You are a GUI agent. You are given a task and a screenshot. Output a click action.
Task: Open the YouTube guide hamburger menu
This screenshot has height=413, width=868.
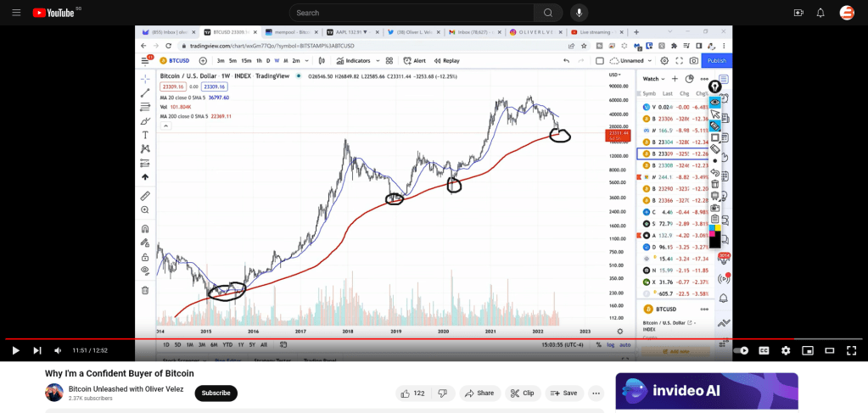(14, 13)
